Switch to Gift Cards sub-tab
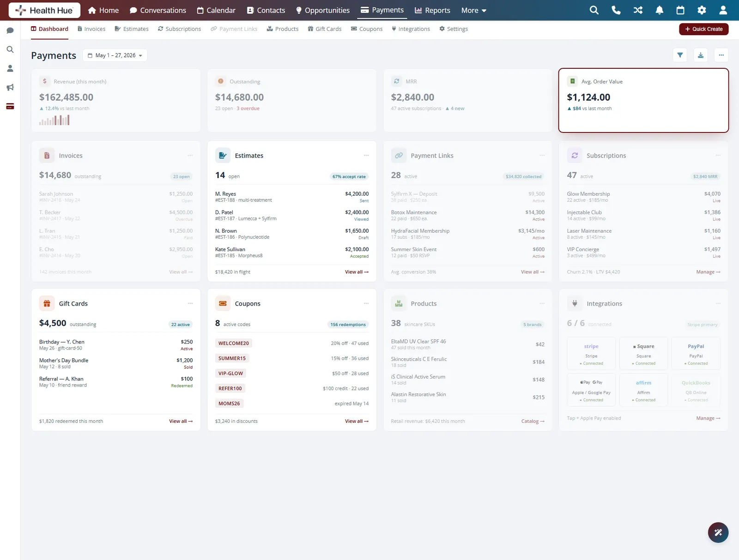The height and width of the screenshot is (560, 739). [325, 29]
